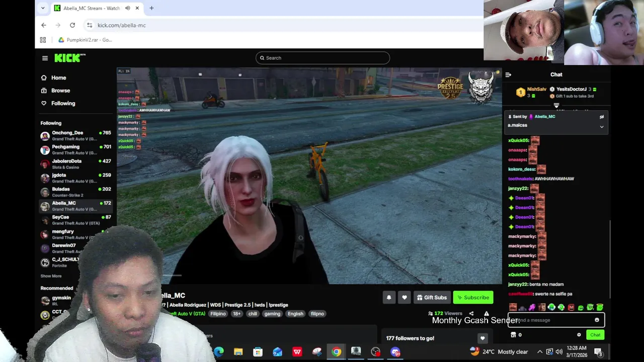644x362 pixels.
Task: Open Onchong_Dee channel in Following list
Action: tap(75, 136)
